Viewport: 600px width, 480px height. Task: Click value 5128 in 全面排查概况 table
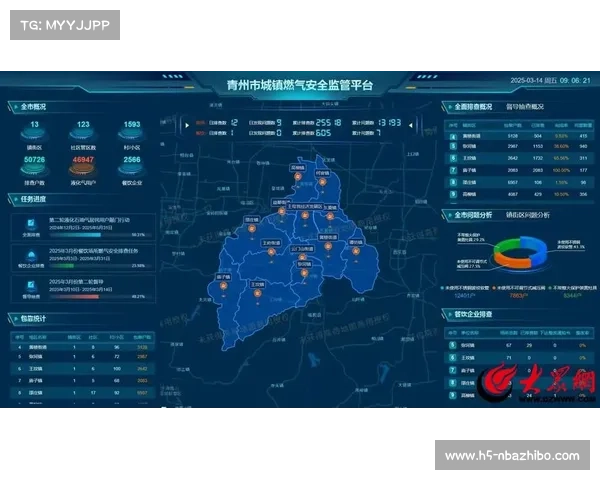coord(513,136)
